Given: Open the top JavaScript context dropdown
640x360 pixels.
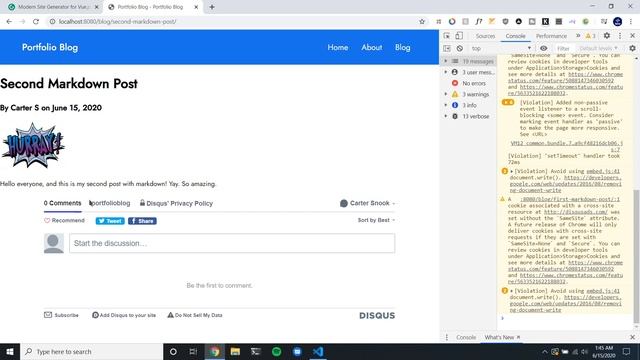Looking at the screenshot, I should point(501,48).
